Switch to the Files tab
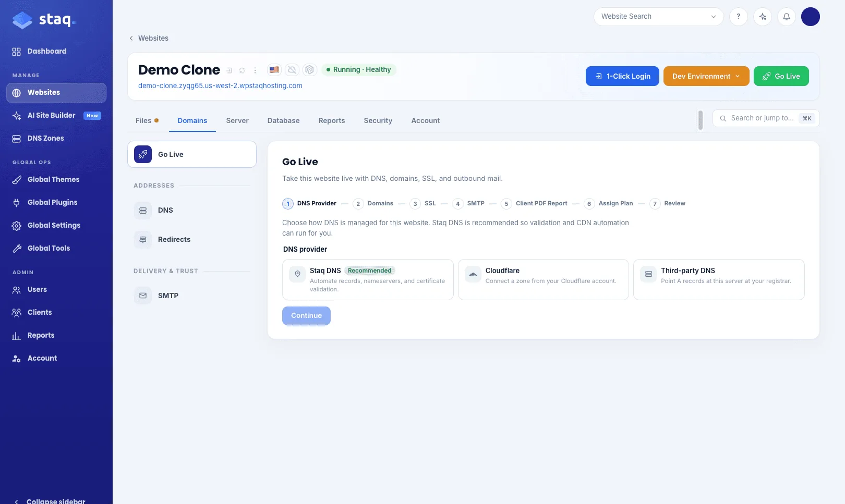845x504 pixels. click(147, 121)
